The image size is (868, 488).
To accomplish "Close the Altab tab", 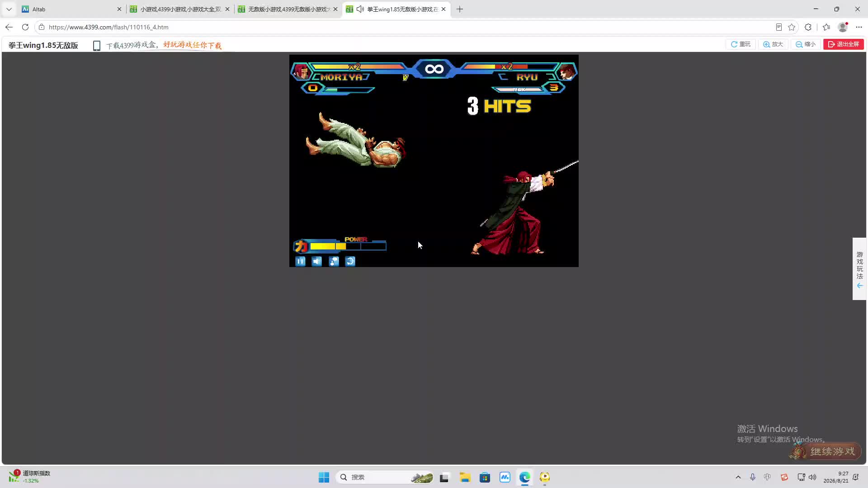I will click(119, 9).
